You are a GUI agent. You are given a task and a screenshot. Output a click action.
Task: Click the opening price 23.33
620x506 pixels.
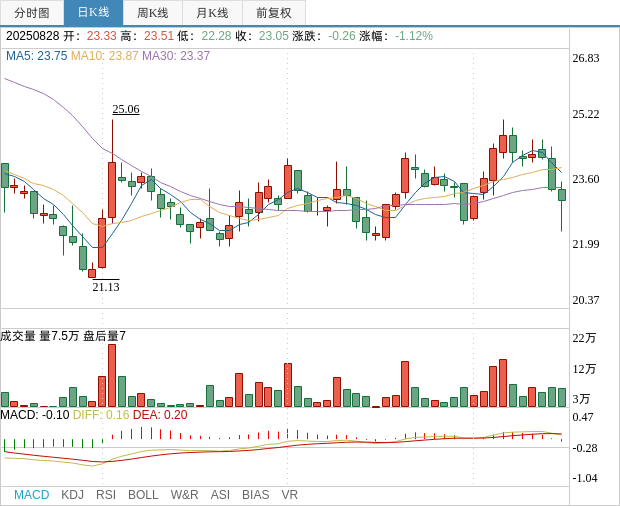[102, 36]
